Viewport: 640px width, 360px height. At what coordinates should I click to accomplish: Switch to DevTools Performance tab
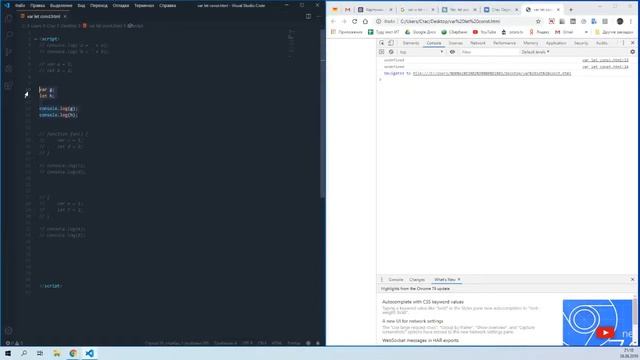(x=504, y=43)
